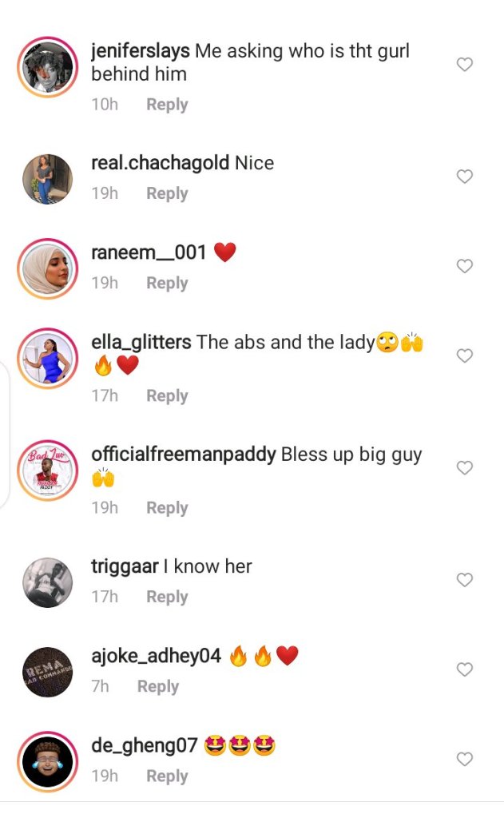
Task: Reply to jeniferslays' comment
Action: tap(167, 105)
